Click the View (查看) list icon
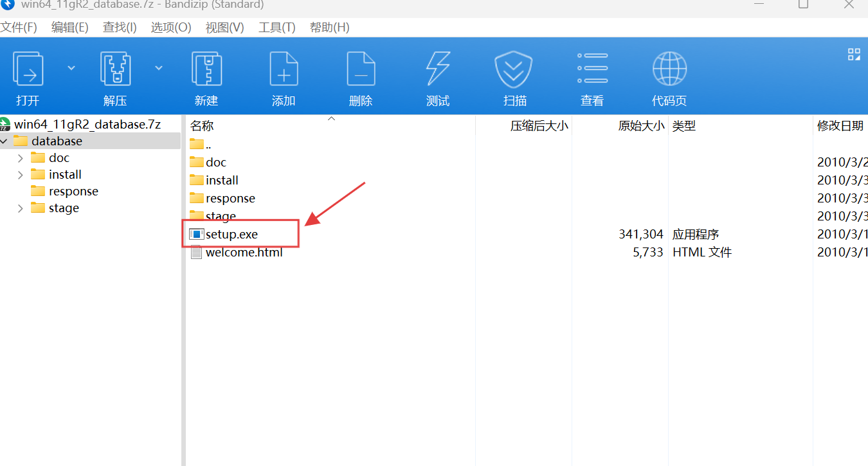This screenshot has width=868, height=466. (592, 69)
